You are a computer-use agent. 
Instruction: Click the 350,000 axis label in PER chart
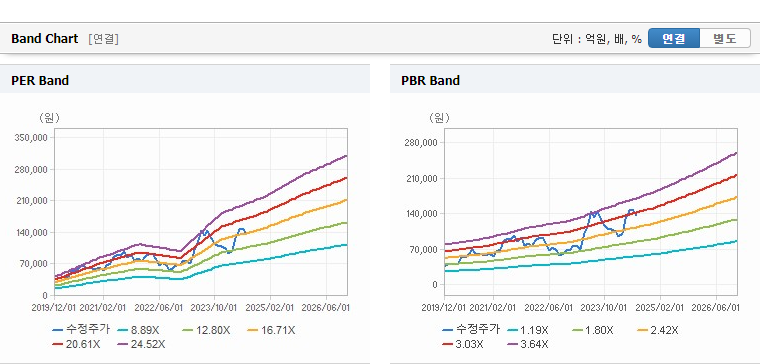coord(32,138)
